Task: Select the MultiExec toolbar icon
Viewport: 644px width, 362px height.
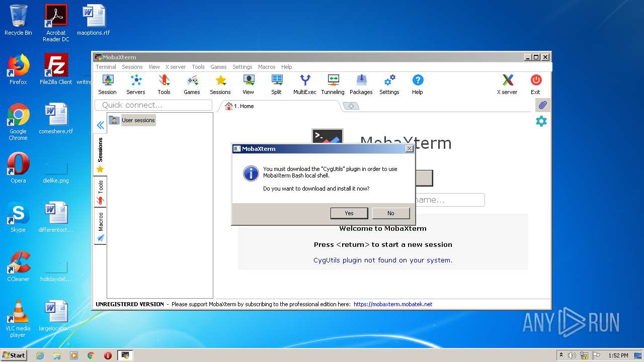Action: click(305, 84)
